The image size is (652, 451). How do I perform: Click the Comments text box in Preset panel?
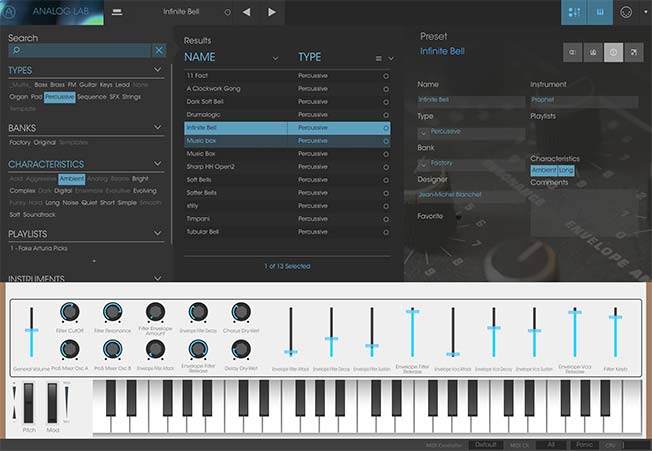pyautogui.click(x=584, y=212)
